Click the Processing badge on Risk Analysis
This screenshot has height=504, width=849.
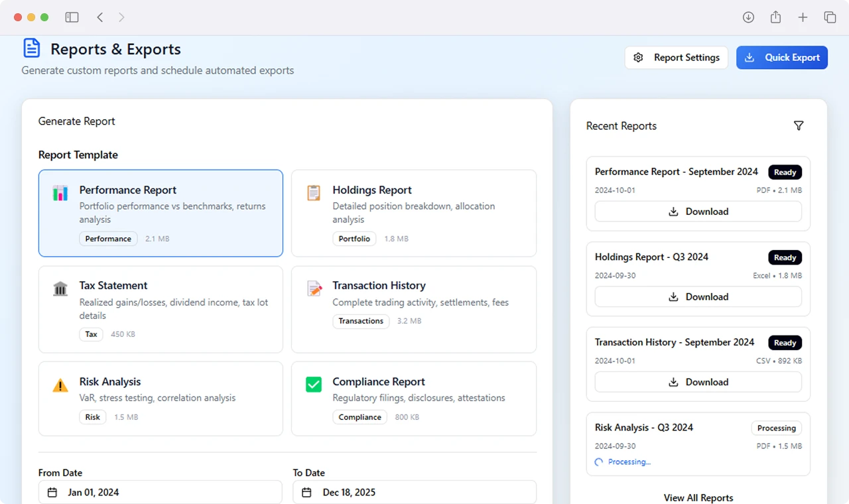pyautogui.click(x=776, y=428)
